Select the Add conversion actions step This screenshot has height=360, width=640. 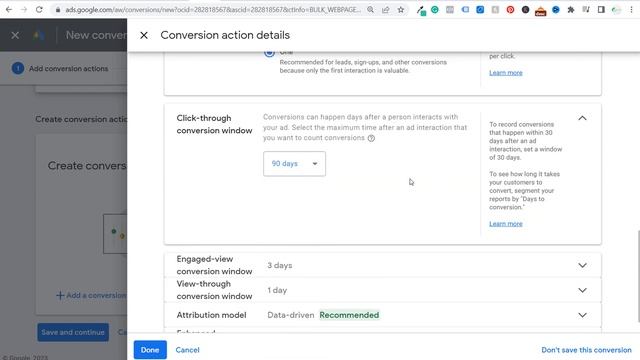(60, 69)
